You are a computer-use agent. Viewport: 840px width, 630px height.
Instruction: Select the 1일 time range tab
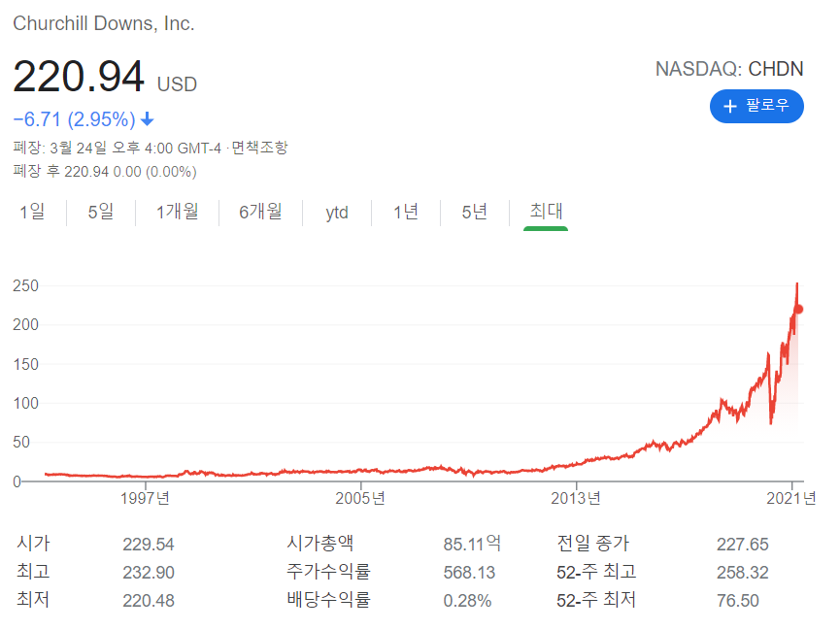[32, 212]
